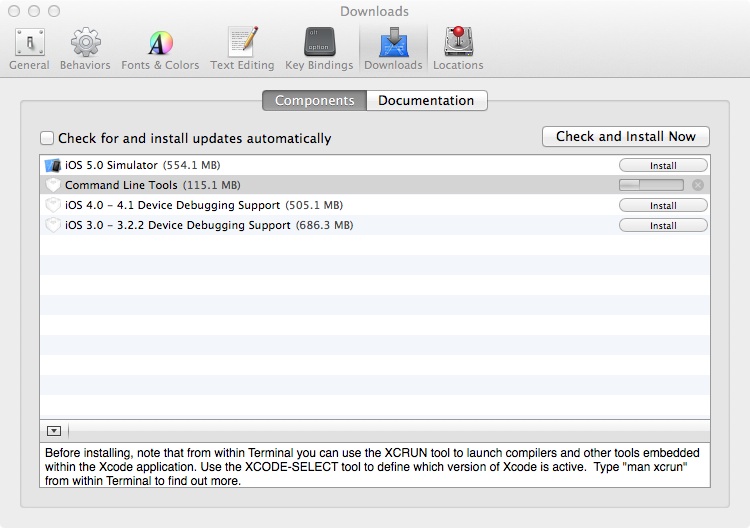Screen dimensions: 750x528
Task: Click the iOS 3.0 – 3.2.2 Debugging Support icon
Action: click(x=53, y=225)
